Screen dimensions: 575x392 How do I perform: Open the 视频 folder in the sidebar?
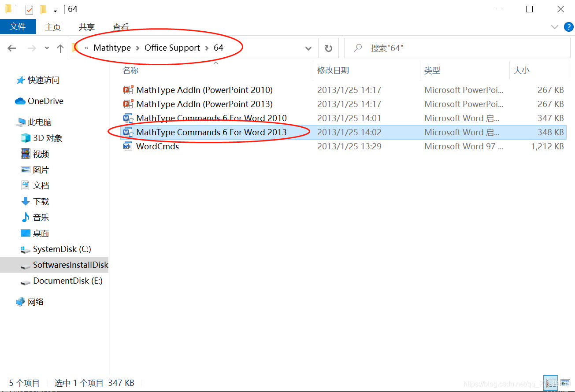pyautogui.click(x=41, y=154)
